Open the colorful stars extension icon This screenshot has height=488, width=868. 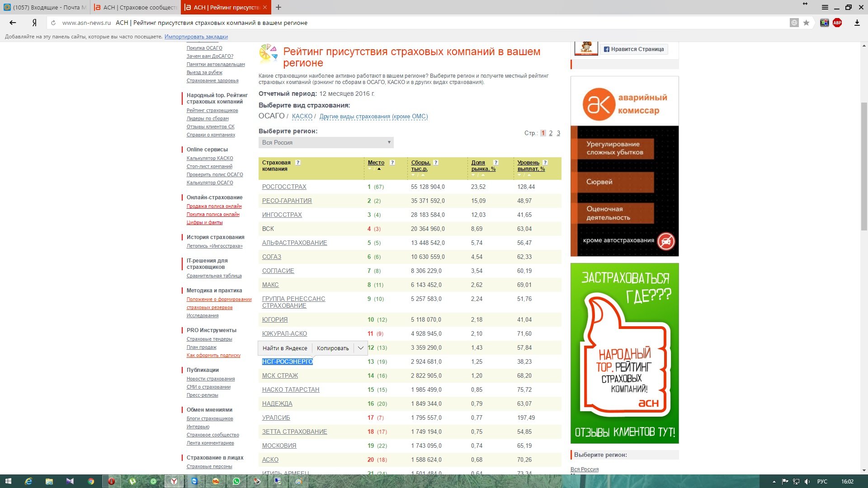825,23
